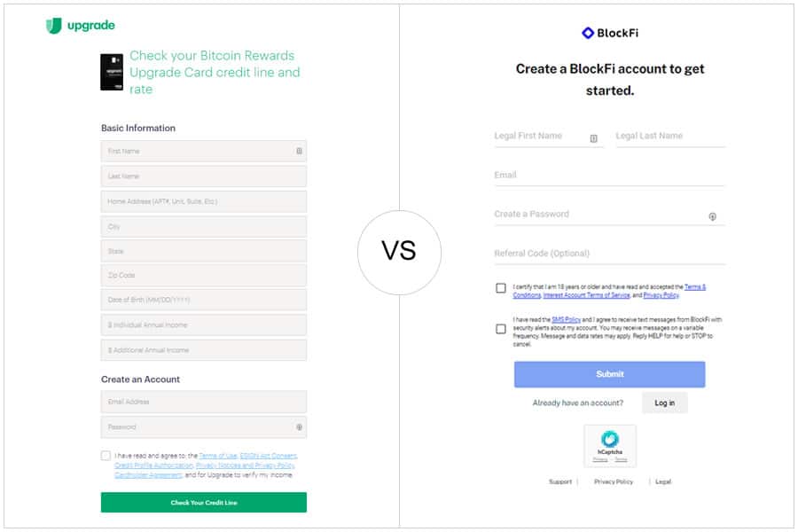Click the BlockFi diamond logo
This screenshot has height=532, width=798.
point(587,33)
